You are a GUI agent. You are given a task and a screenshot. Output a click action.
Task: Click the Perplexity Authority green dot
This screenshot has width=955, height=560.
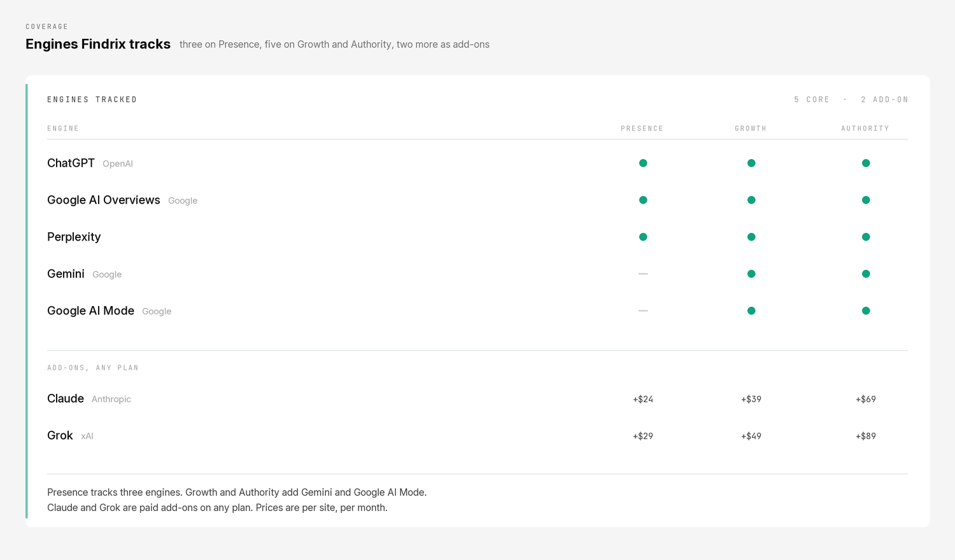point(866,237)
